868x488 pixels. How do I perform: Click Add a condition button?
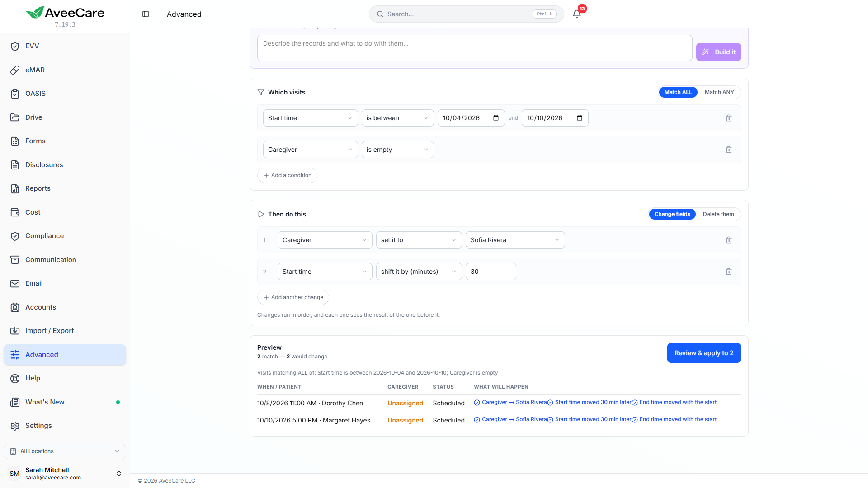click(x=288, y=175)
